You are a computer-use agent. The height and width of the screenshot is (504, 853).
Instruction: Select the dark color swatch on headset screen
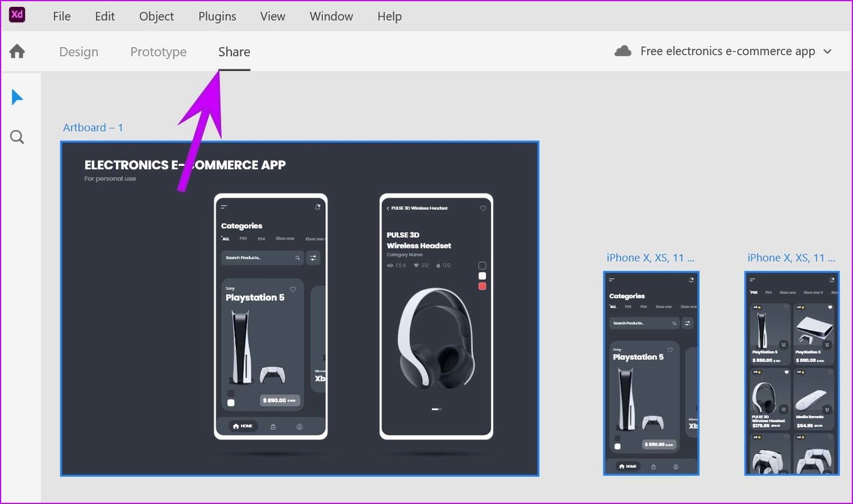point(482,266)
